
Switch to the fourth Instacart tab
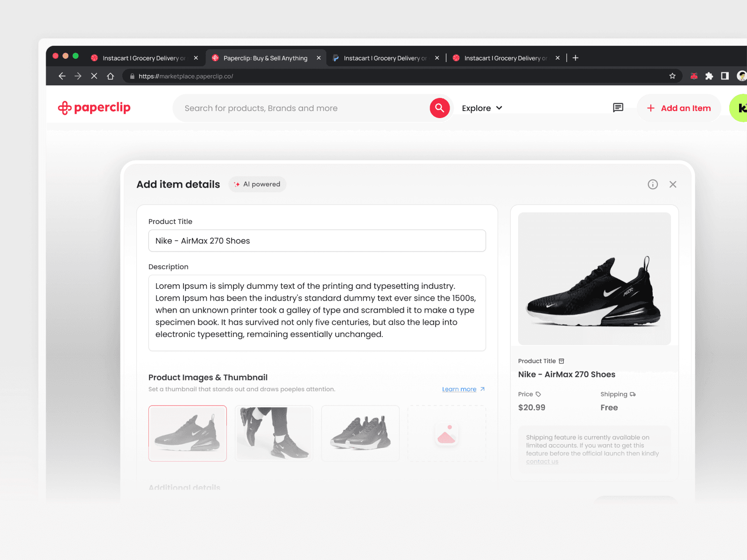click(x=506, y=58)
